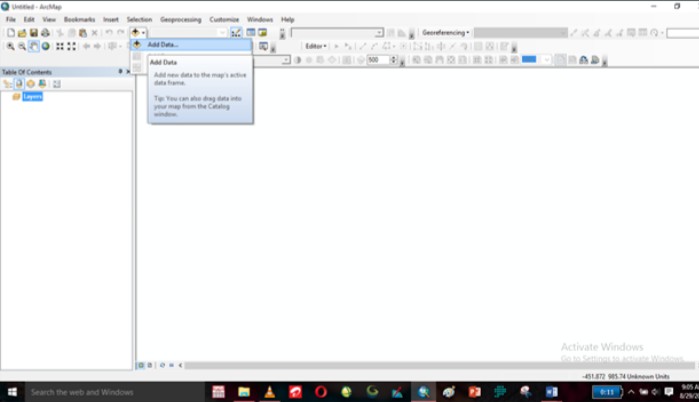This screenshot has height=402, width=699.
Task: Click the Print icon in the Standard toolbar
Action: [x=45, y=33]
